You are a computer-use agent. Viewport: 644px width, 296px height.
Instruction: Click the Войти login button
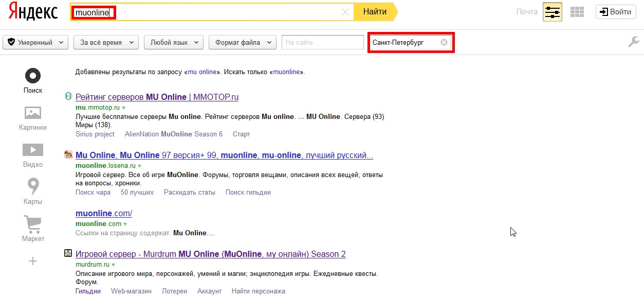click(x=615, y=12)
